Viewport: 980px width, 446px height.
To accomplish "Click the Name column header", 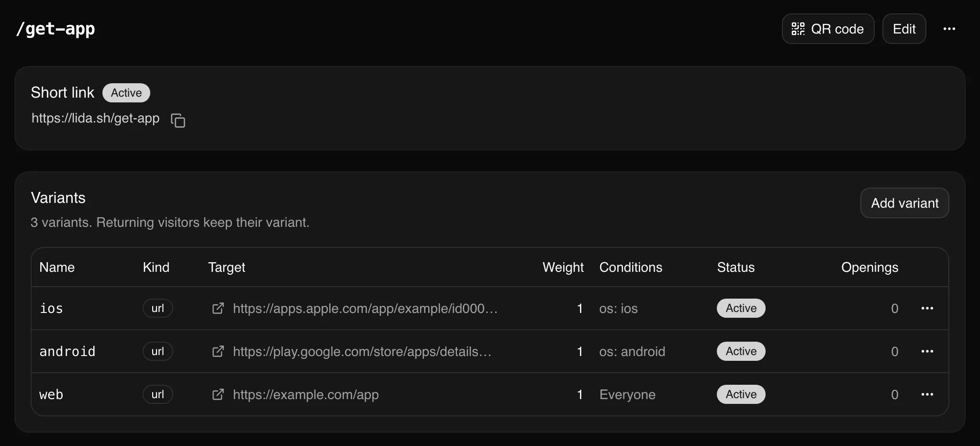I will [57, 267].
